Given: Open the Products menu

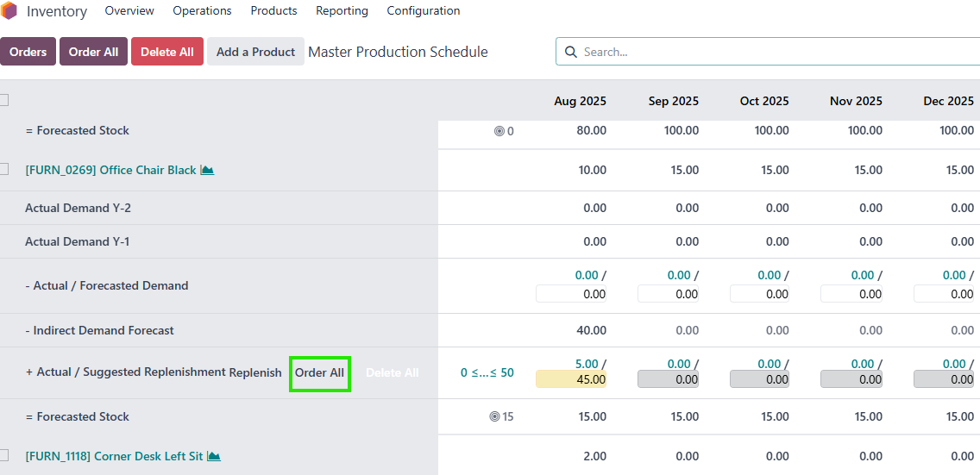Looking at the screenshot, I should [273, 11].
